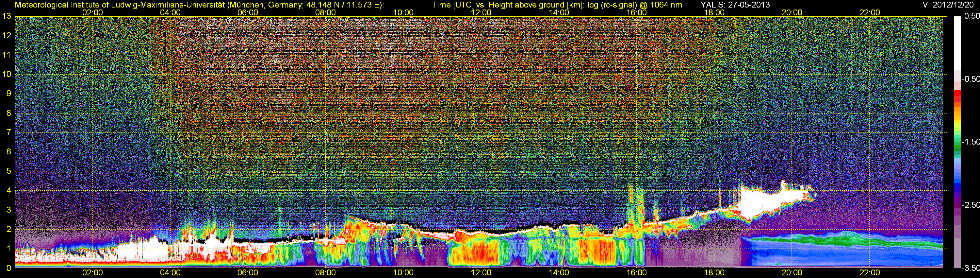
Task: Click the 18:00 label on the bottom time axis
Action: tap(714, 273)
